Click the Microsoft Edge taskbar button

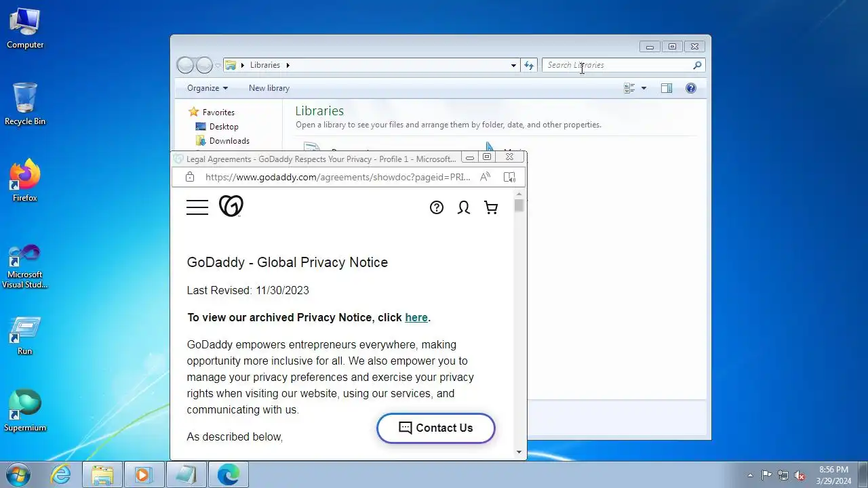pyautogui.click(x=229, y=474)
